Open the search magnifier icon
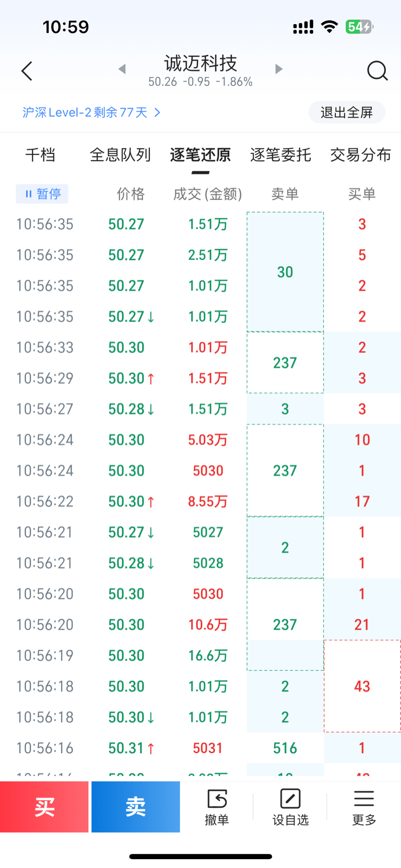The height and width of the screenshot is (868, 401). (377, 70)
